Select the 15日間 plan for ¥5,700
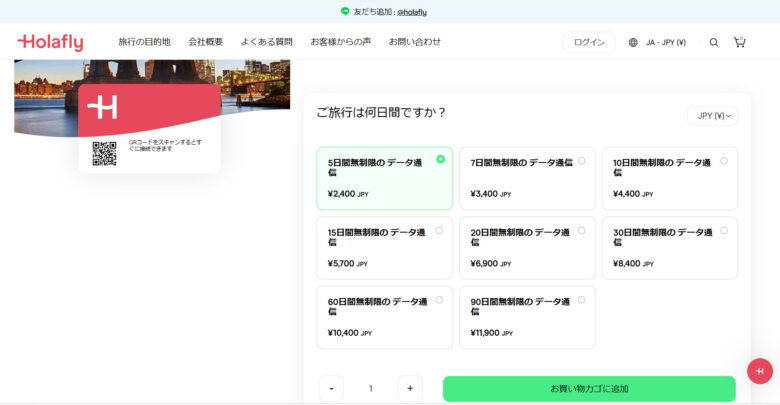The image size is (780, 405). point(384,247)
